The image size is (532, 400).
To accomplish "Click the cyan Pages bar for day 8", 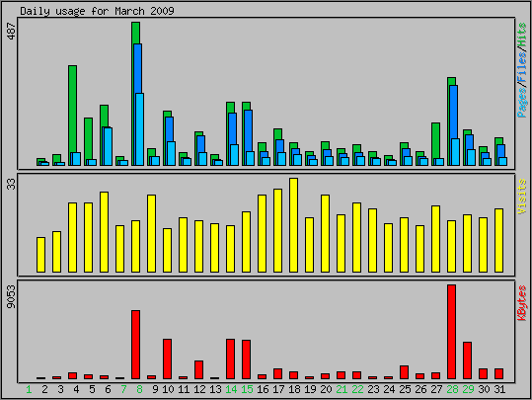I will click(139, 129).
